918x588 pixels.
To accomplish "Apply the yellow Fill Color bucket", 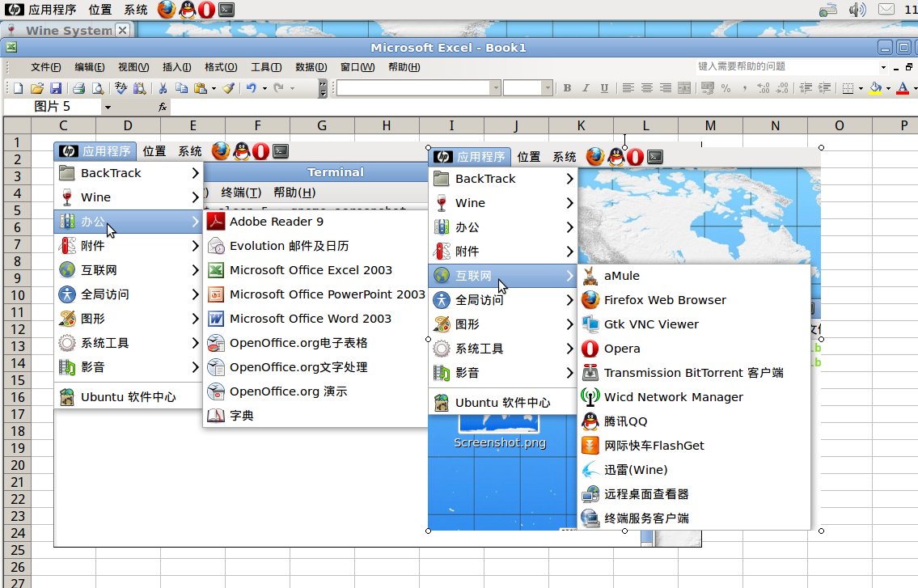I will 875,88.
